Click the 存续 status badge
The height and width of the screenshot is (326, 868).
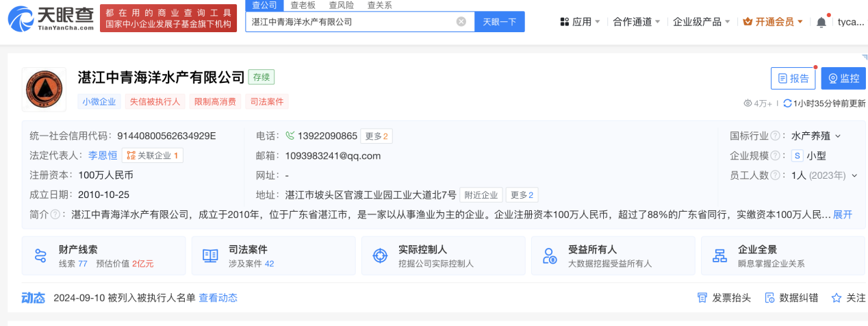[261, 77]
